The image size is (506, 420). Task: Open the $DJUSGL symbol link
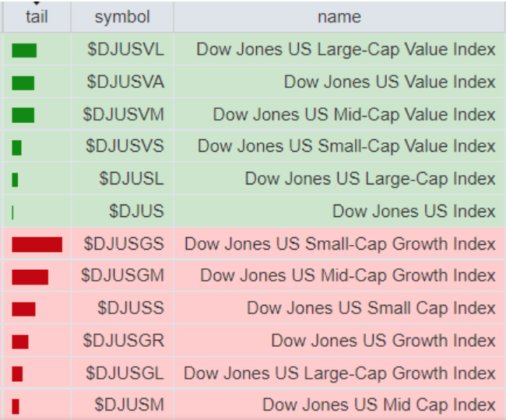pos(125,374)
